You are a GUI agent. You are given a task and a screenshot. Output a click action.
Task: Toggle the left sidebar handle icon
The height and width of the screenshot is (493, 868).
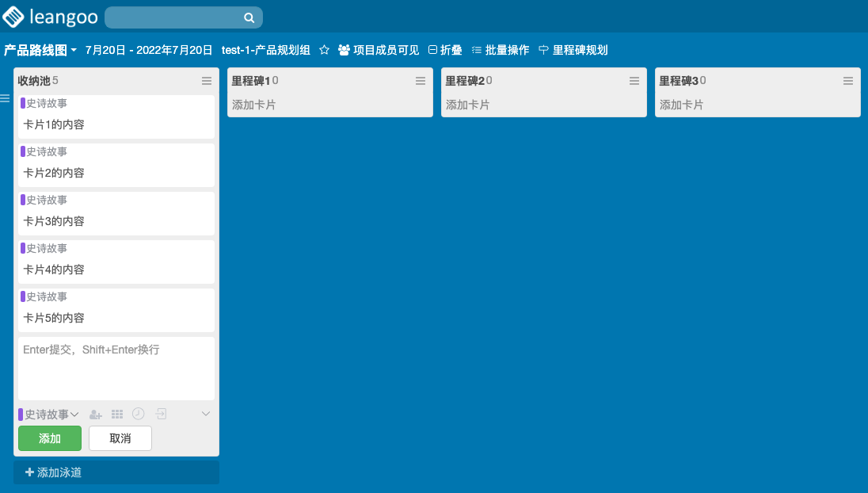5,99
